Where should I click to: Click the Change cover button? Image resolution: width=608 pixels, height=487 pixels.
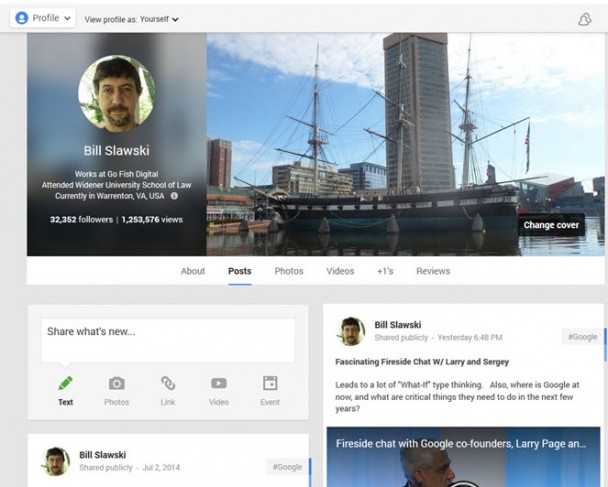551,225
